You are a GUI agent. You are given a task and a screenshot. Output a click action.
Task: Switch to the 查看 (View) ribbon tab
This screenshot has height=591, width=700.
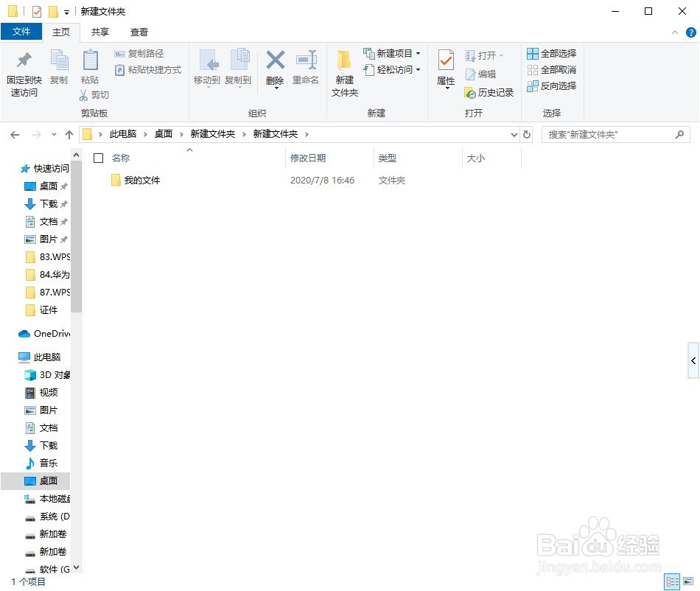[139, 32]
